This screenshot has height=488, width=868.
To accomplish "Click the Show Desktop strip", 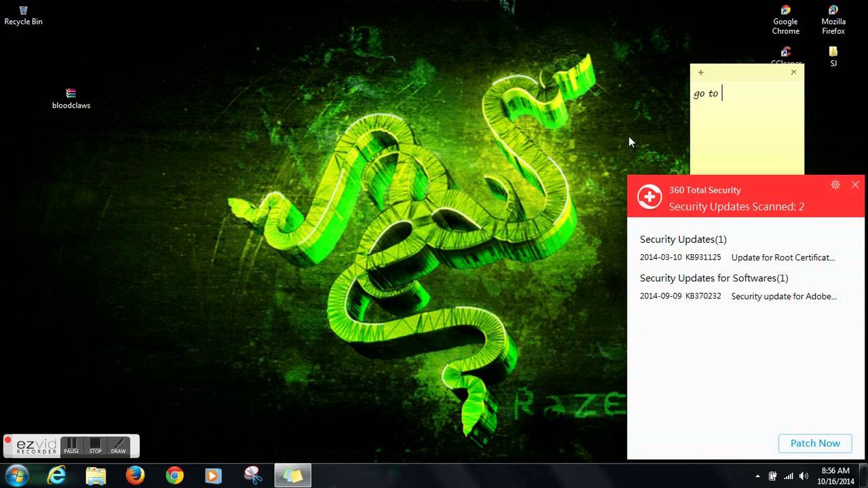I will 863,476.
